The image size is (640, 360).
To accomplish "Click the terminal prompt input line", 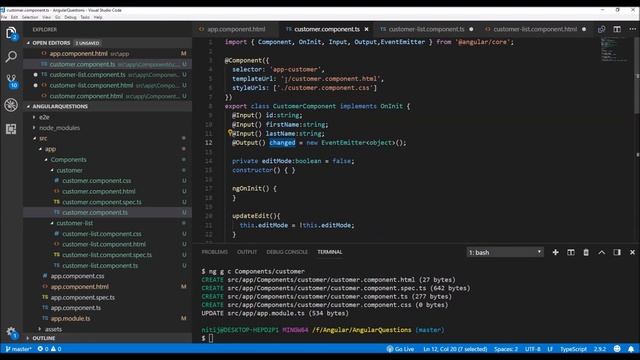I will [x=211, y=338].
